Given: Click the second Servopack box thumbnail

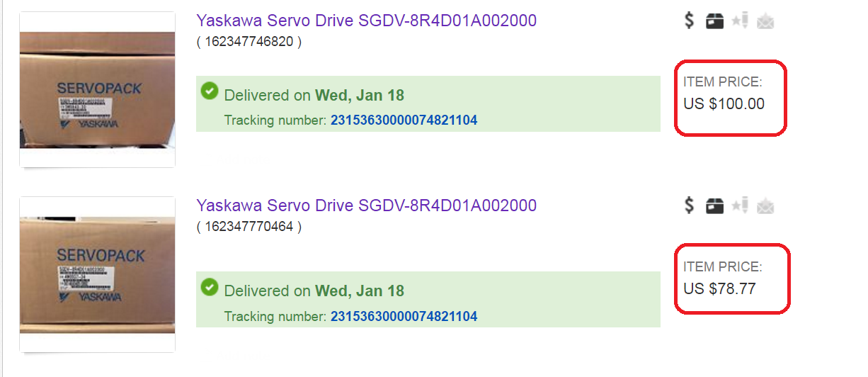Looking at the screenshot, I should tap(97, 274).
